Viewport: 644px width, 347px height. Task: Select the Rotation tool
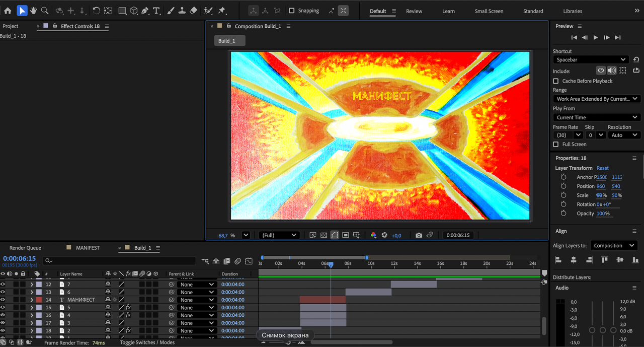96,11
